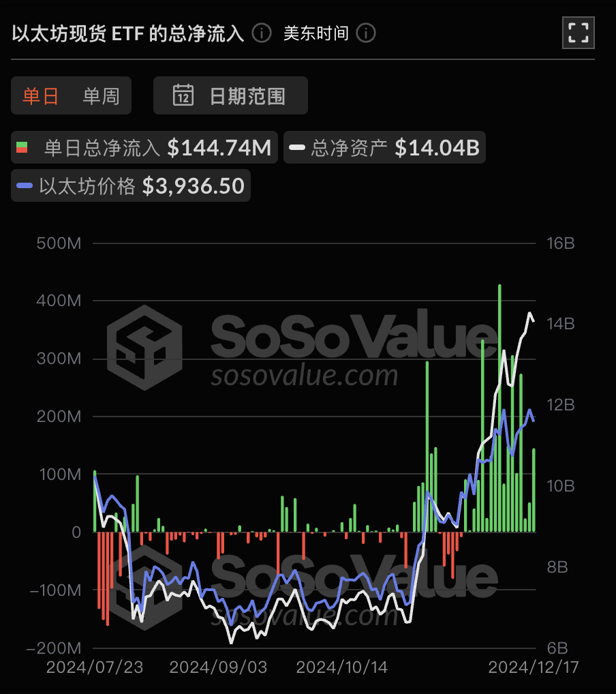Click the last green bar at 2024/12/17
Screen dimensions: 616x694
(534, 490)
